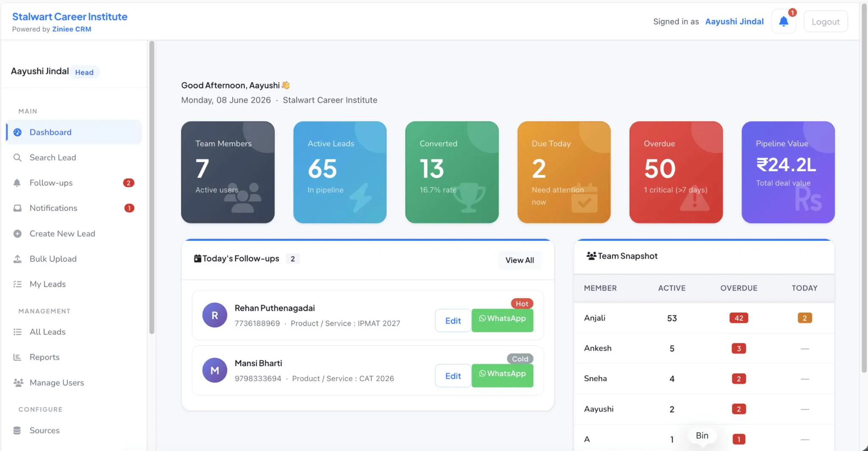Open Manage Users in Management
The image size is (868, 451).
(x=74, y=383)
